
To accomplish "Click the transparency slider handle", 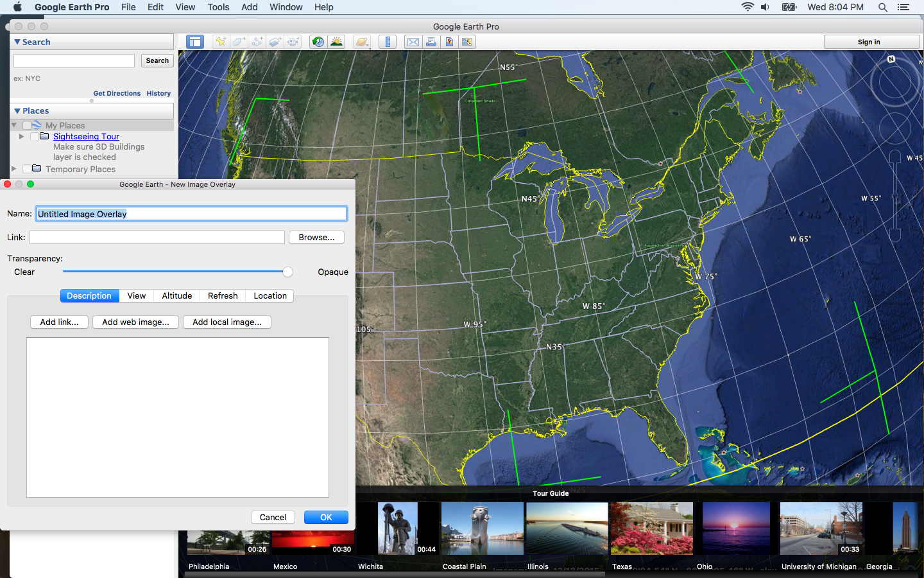I will coord(288,272).
